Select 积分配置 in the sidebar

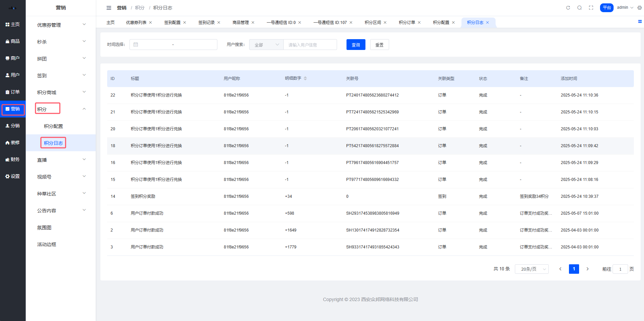click(53, 126)
